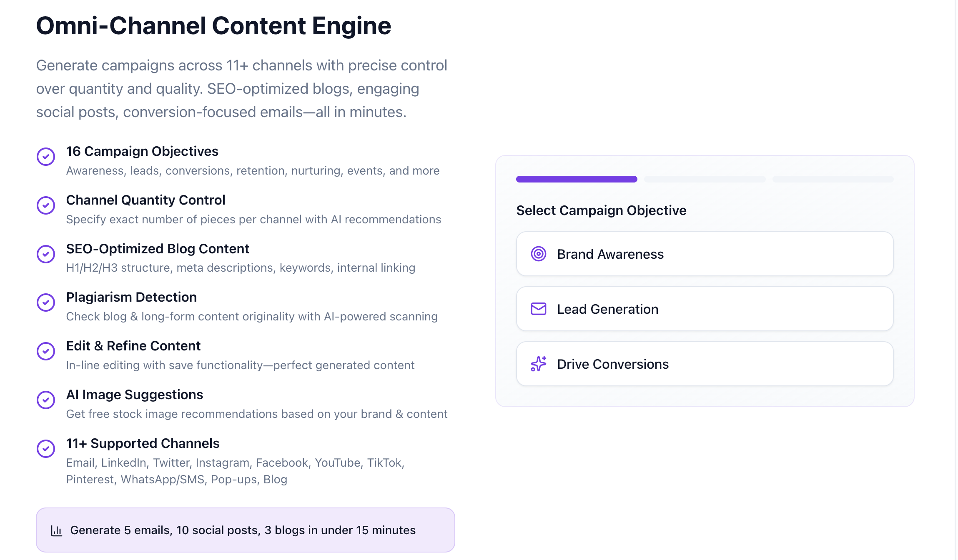This screenshot has width=958, height=560.
Task: Click check icon next to Plagiarism Detection
Action: tap(46, 302)
